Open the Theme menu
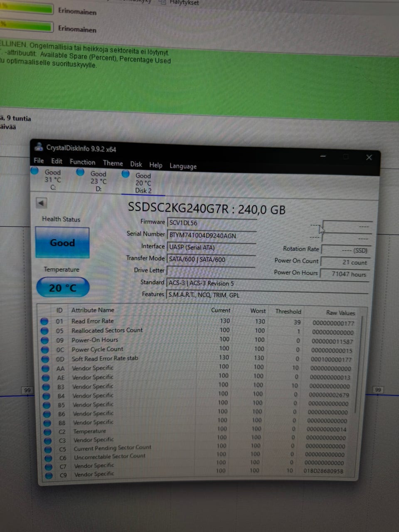This screenshot has width=399, height=532. pyautogui.click(x=113, y=163)
